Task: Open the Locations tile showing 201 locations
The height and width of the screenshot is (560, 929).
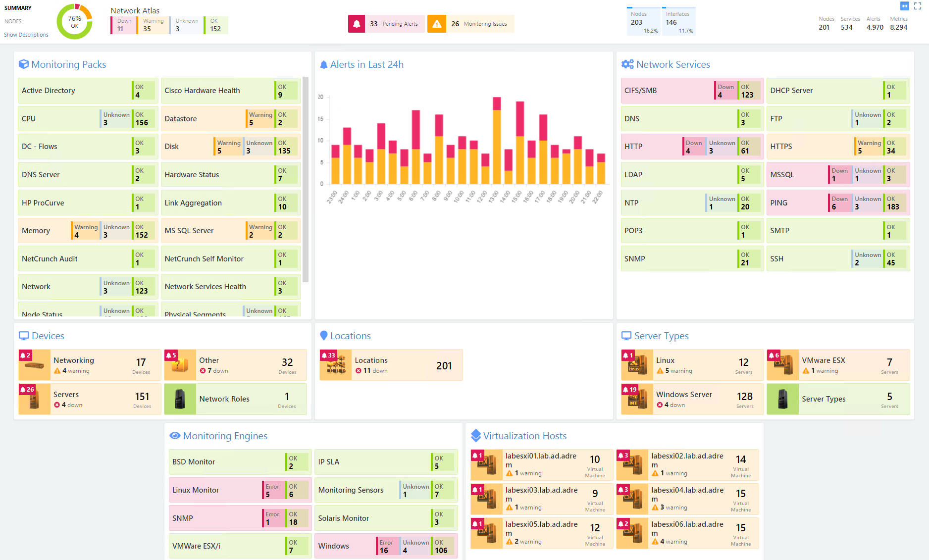Action: tap(391, 365)
